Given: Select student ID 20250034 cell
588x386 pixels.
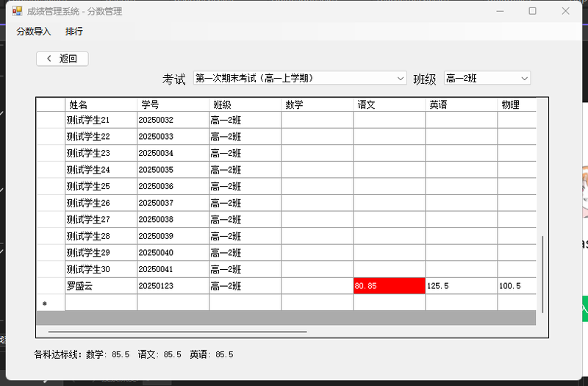Looking at the screenshot, I should click(173, 153).
